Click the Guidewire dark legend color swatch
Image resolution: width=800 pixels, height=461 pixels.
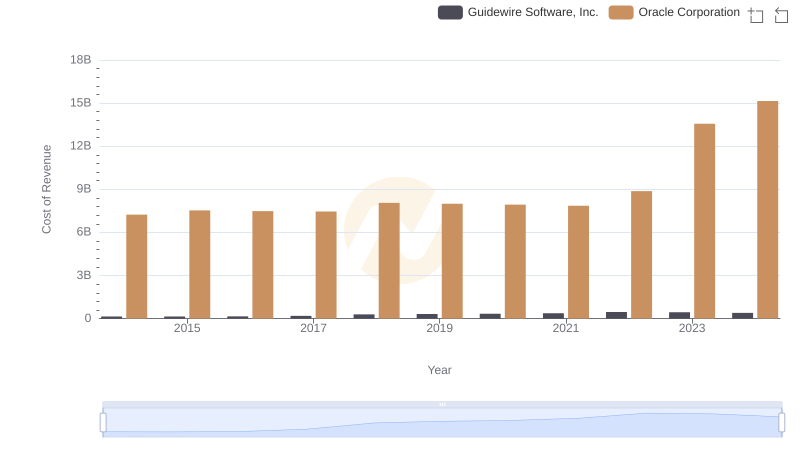[450, 12]
